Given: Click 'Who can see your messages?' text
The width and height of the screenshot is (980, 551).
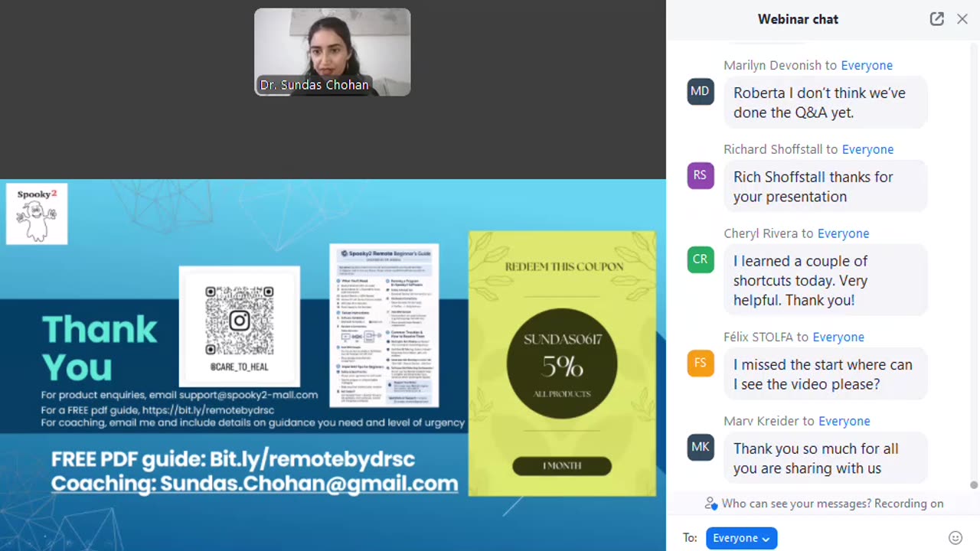Looking at the screenshot, I should click(x=796, y=504).
